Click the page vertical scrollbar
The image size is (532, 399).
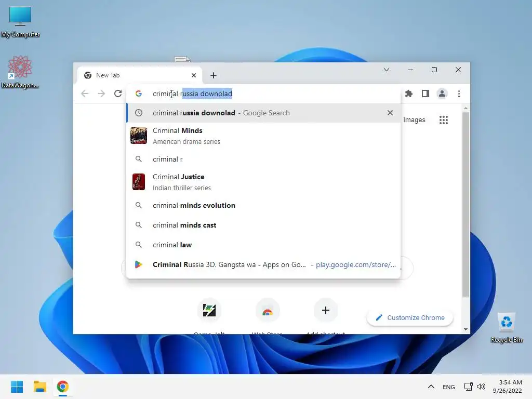pos(466,205)
